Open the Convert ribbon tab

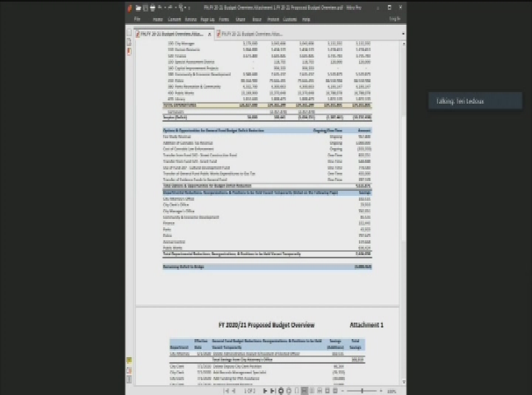174,18
